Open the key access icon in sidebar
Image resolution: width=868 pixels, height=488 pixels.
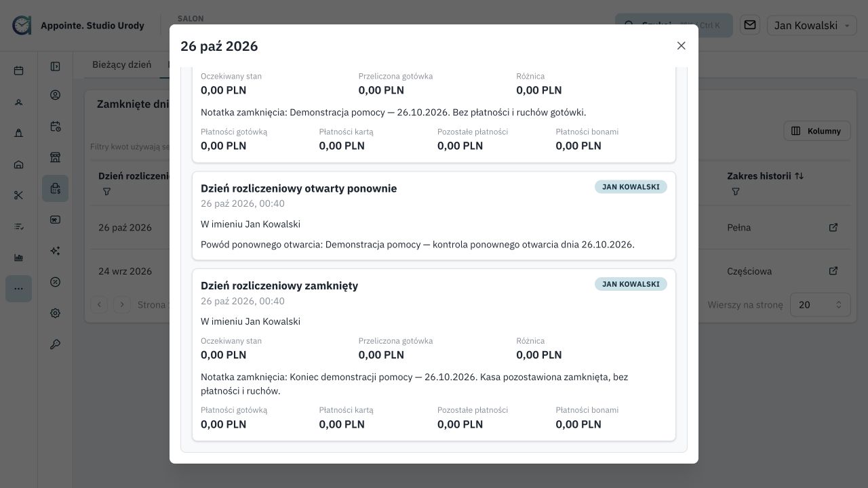[x=56, y=344]
